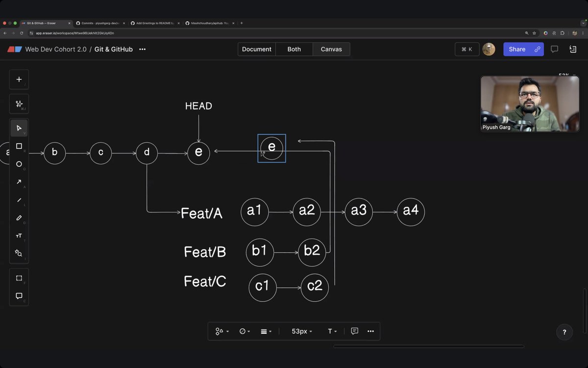Select the d commit node
The width and height of the screenshot is (588, 368).
coord(147,153)
